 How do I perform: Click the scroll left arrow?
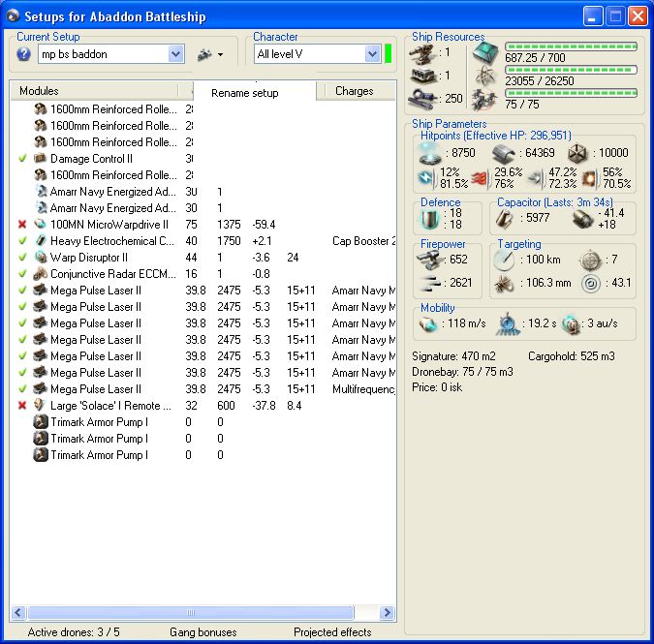tap(18, 612)
